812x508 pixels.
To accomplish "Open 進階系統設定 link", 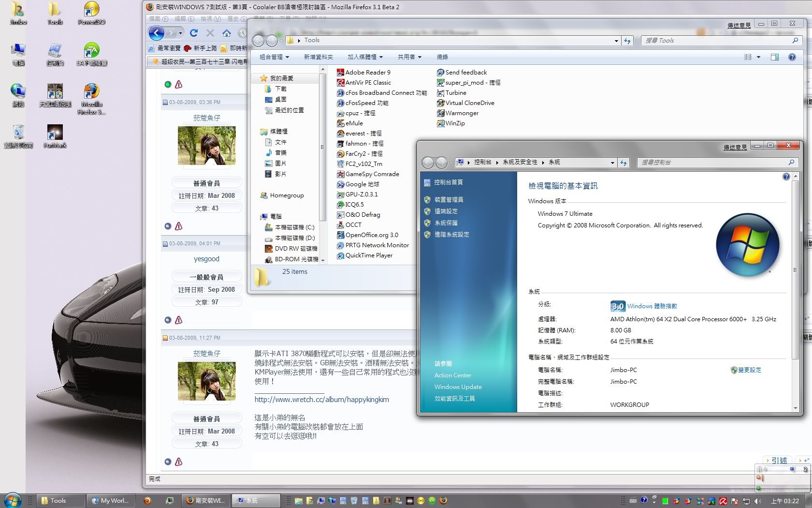I will point(451,234).
